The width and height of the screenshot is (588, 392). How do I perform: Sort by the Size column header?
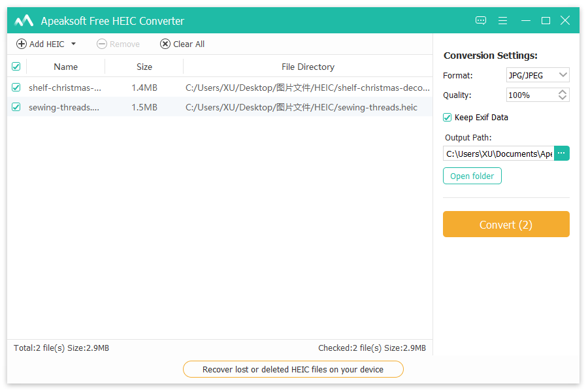tap(144, 67)
